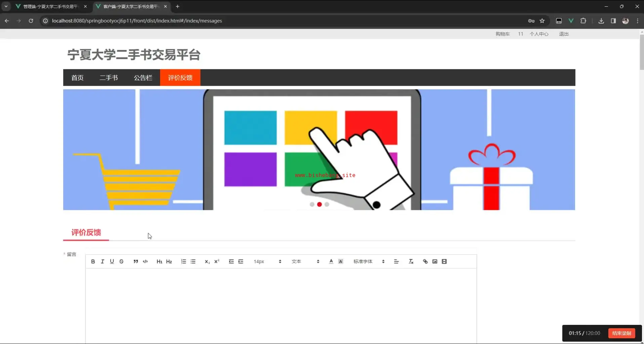
Task: Switch to the 管理端 browser tab
Action: pyautogui.click(x=50, y=6)
